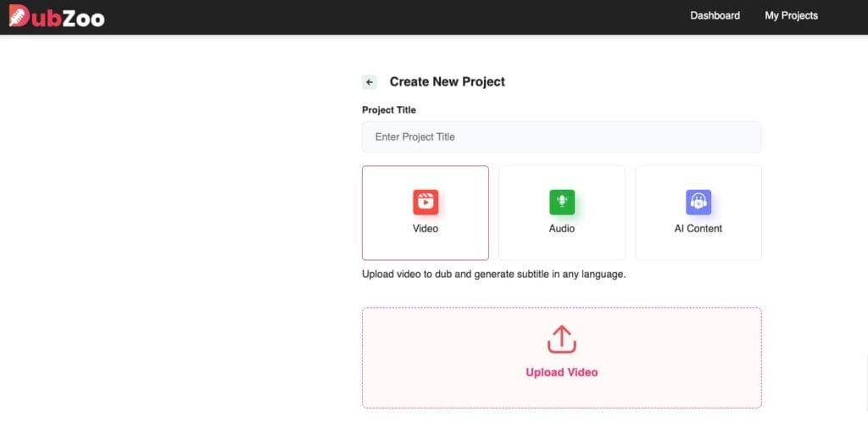Choose the Audio project type card
Viewport: 868px width, 428px height.
[561, 246]
